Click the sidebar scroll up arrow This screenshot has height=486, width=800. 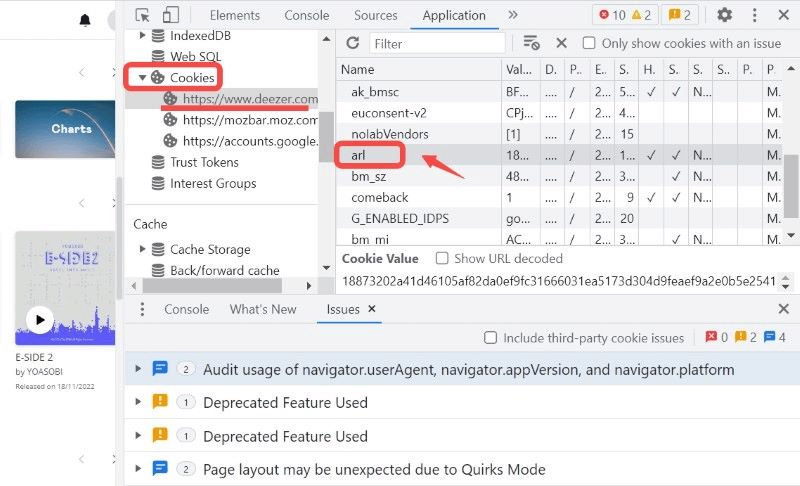pos(327,39)
